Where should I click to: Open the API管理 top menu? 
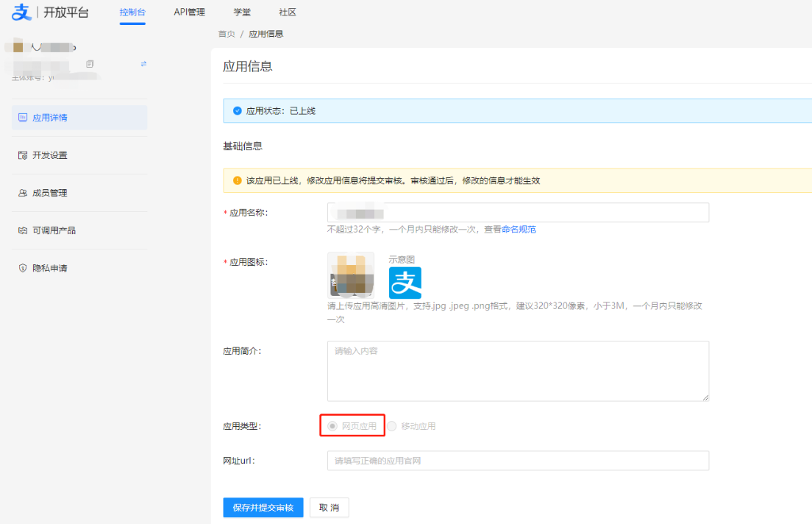click(189, 13)
